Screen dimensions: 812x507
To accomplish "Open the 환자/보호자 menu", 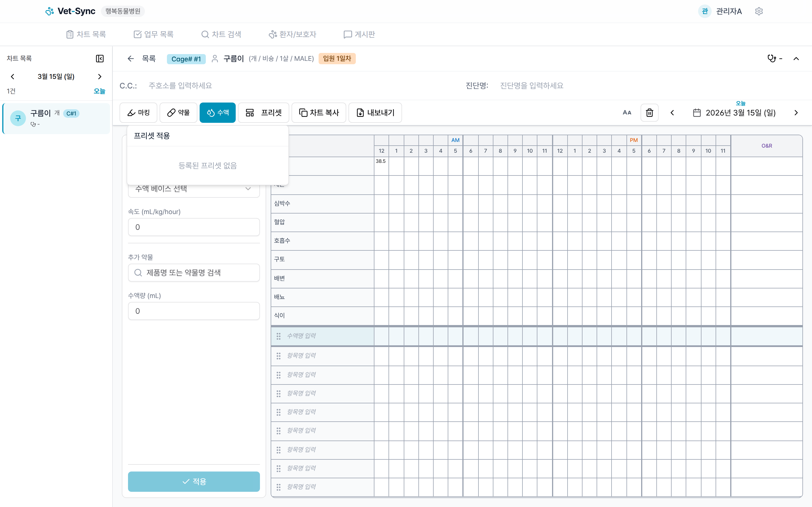I will click(x=292, y=34).
